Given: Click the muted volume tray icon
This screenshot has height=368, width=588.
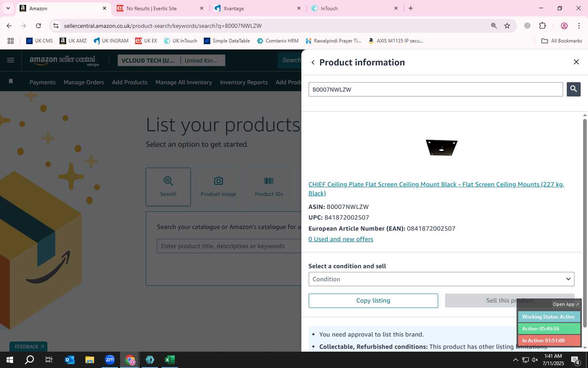Looking at the screenshot, I should pos(535,360).
